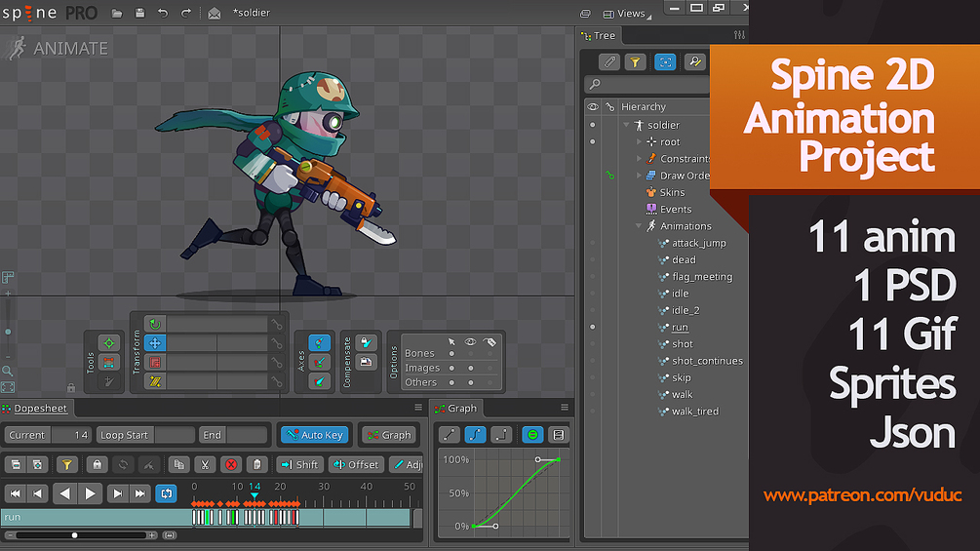The height and width of the screenshot is (551, 980).
Task: Open Graph via the dopesheet Graph button
Action: (x=389, y=435)
